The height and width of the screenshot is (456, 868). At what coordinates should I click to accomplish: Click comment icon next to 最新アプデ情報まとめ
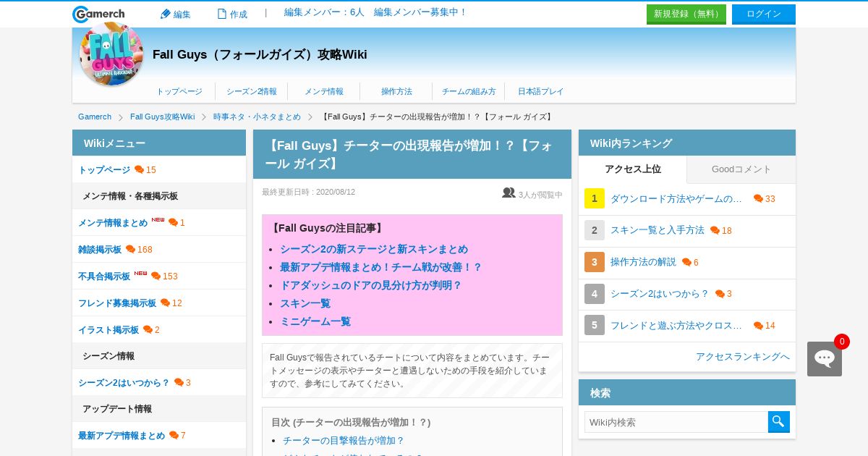[x=174, y=436]
